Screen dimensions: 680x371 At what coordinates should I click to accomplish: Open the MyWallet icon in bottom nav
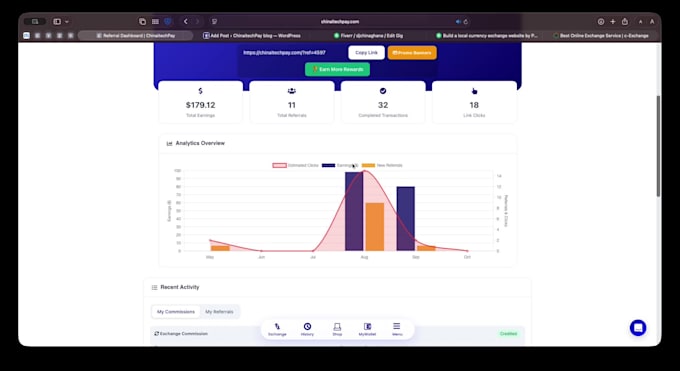(x=367, y=326)
